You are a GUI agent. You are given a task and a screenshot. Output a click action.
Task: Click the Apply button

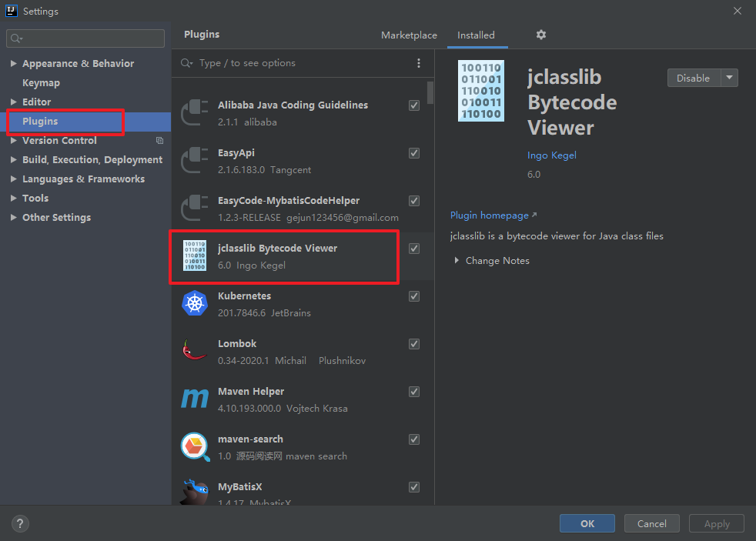coord(717,523)
